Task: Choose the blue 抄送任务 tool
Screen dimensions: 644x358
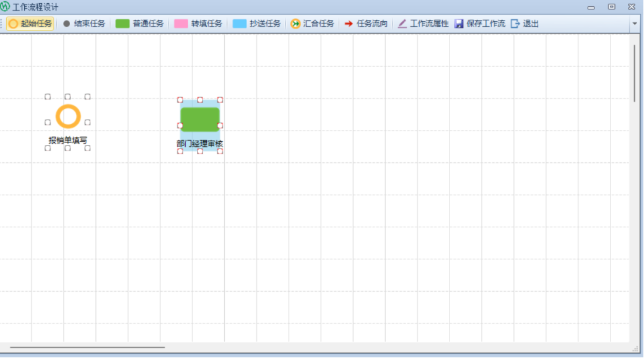Action: [256, 24]
